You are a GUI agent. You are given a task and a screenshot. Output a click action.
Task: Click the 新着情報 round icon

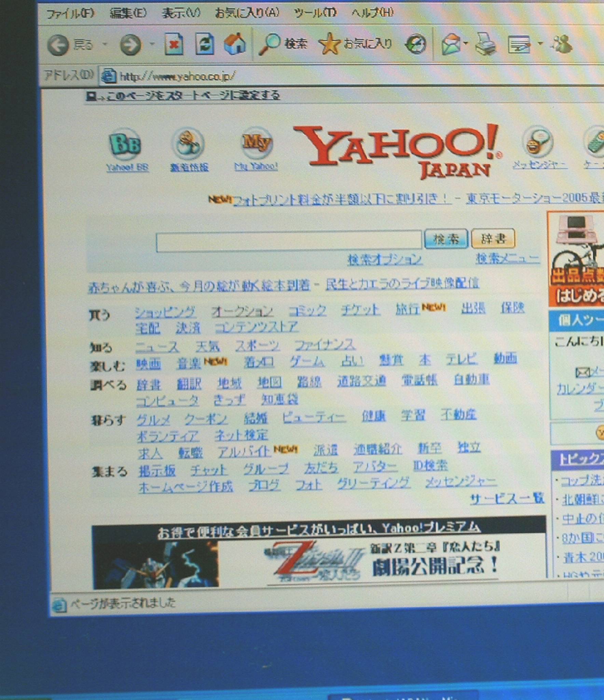pos(189,144)
